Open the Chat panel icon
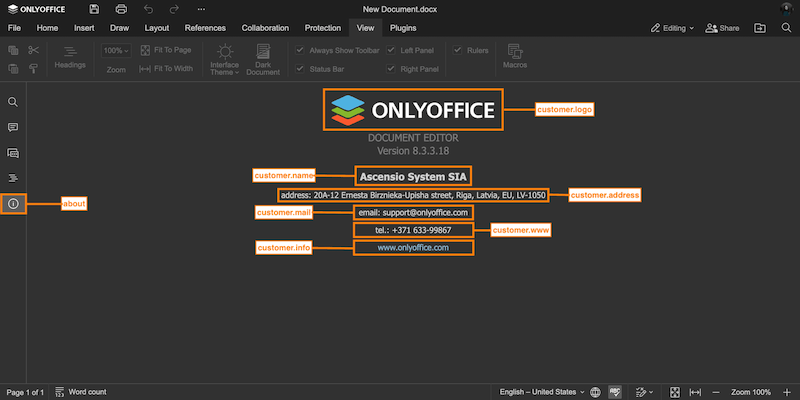 pos(13,153)
